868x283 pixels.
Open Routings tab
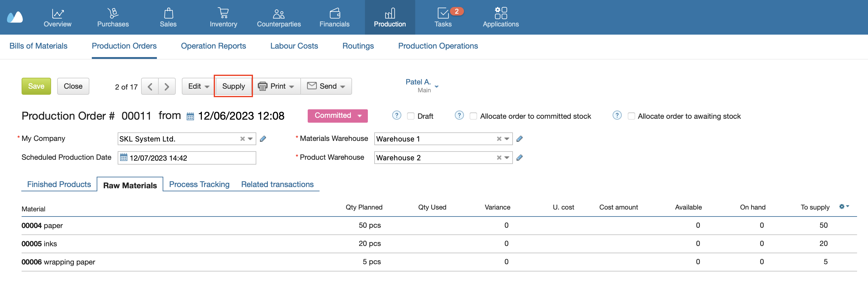pos(358,46)
